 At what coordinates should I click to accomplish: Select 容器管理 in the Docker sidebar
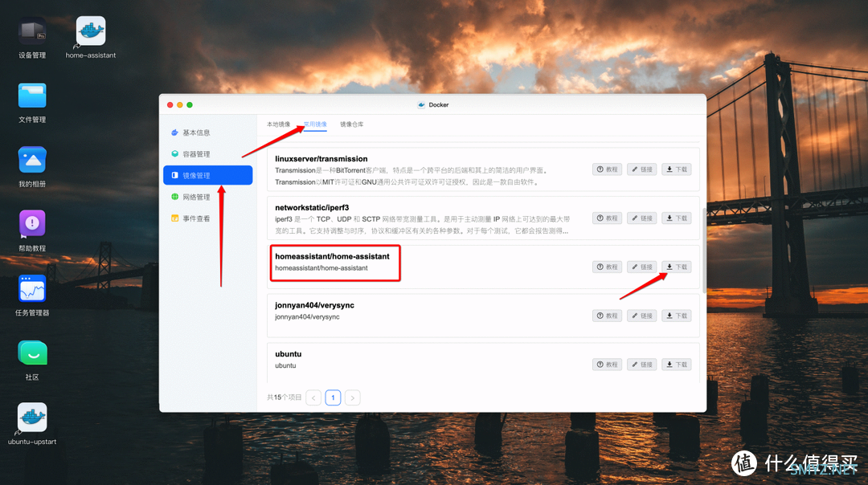208,153
